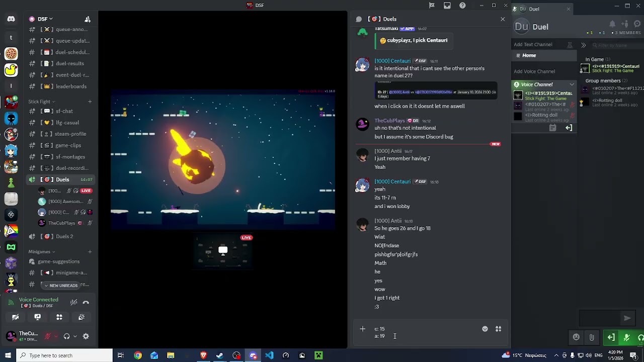This screenshot has height=362, width=644.
Task: Open Steam chat emoticon picker
Action: tap(577, 337)
